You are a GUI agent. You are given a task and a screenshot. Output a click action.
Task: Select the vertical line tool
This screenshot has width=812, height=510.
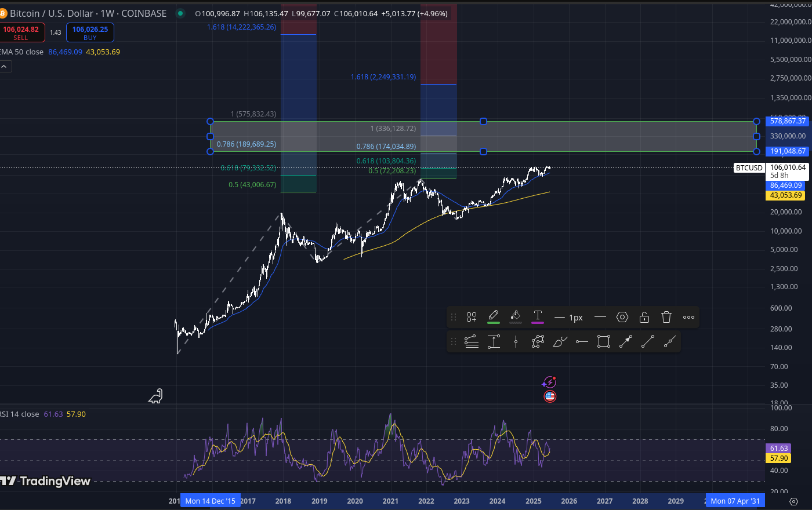tap(516, 342)
